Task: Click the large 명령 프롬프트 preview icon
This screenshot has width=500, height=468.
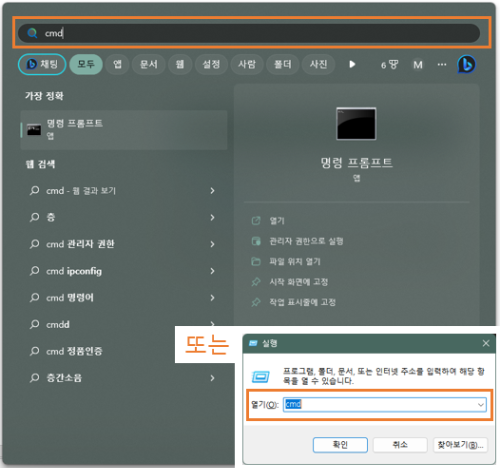Action: point(356,124)
